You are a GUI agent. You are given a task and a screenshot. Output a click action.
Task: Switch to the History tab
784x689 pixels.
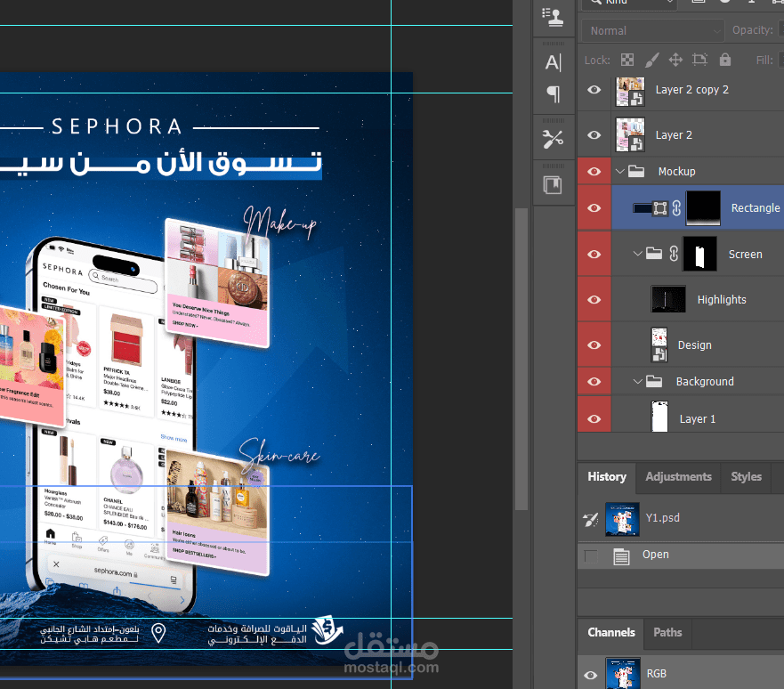click(x=607, y=477)
